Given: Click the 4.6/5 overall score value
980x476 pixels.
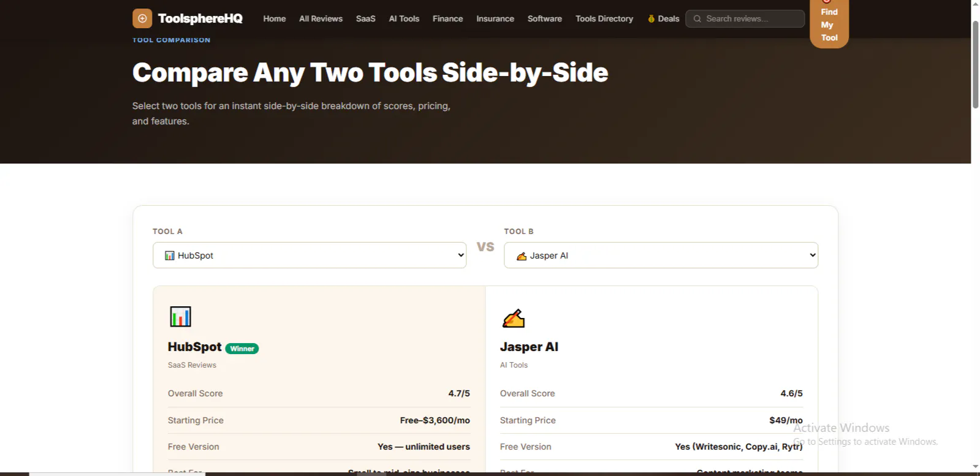Looking at the screenshot, I should point(791,393).
